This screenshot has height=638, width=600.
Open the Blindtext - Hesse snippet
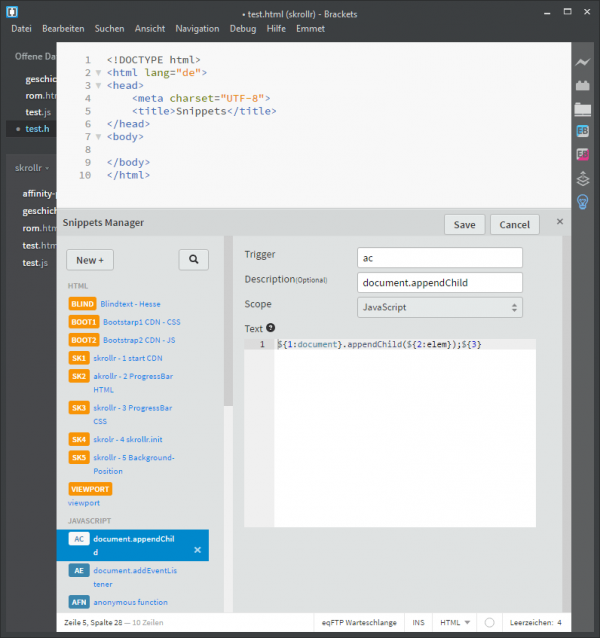click(130, 304)
